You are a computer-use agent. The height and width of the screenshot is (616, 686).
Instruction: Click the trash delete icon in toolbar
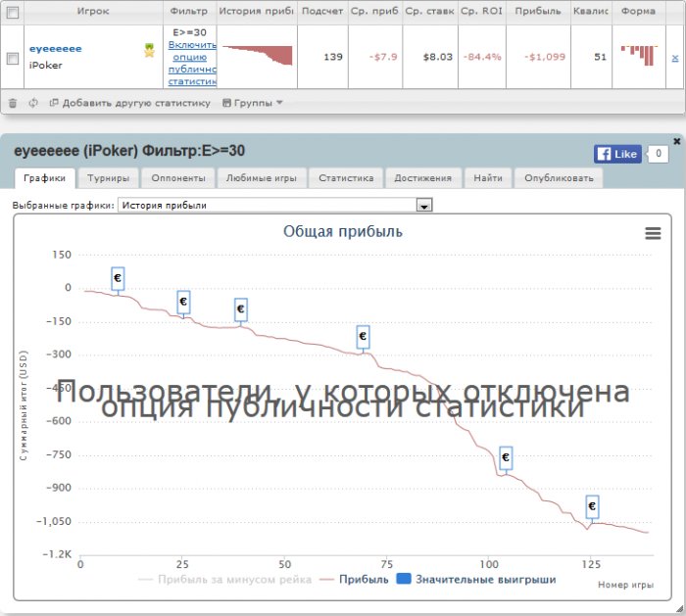tap(13, 103)
